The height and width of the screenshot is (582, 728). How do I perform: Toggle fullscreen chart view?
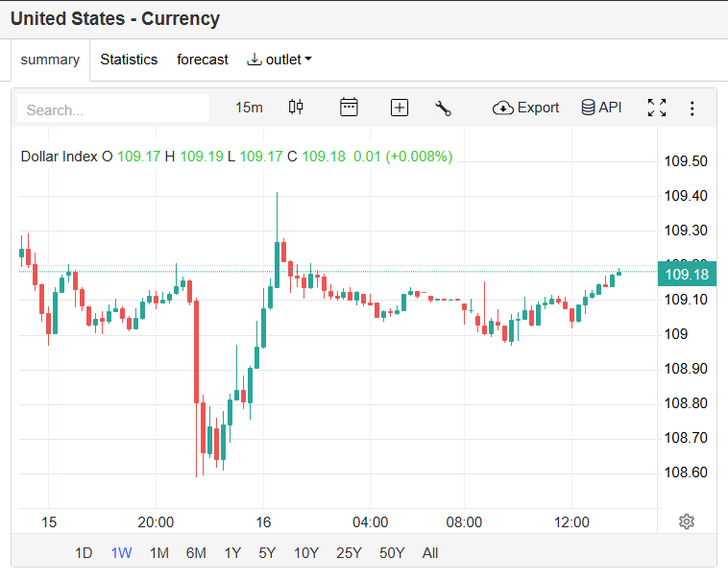(x=657, y=108)
